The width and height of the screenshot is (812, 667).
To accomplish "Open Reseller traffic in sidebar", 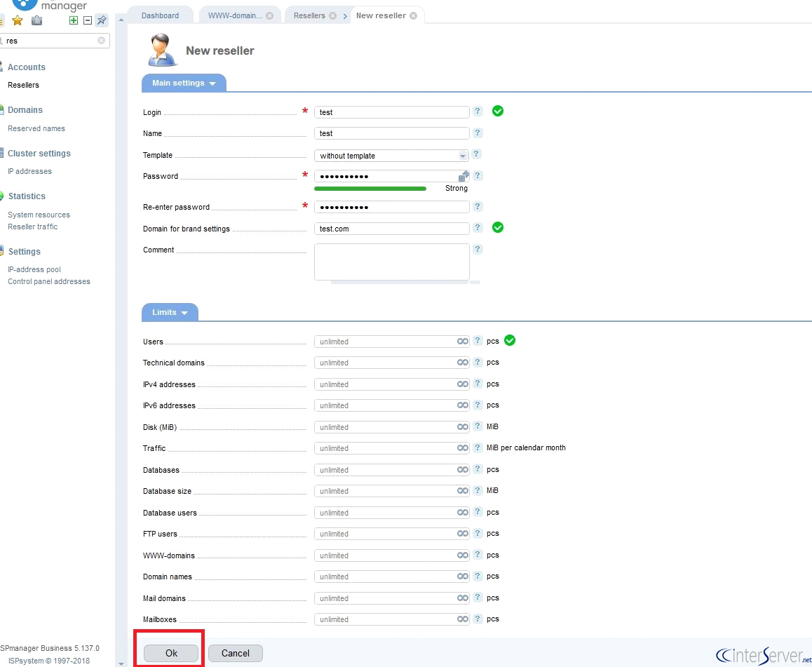I will pyautogui.click(x=33, y=227).
